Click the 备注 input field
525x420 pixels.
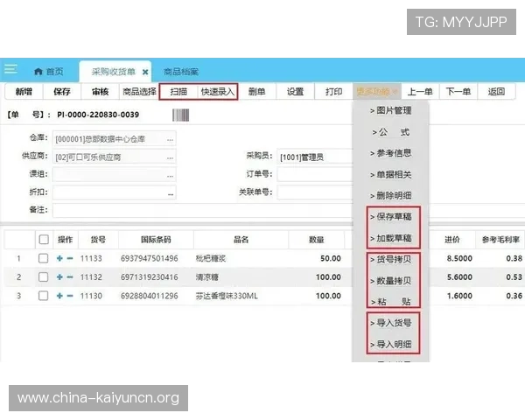pyautogui.click(x=203, y=211)
